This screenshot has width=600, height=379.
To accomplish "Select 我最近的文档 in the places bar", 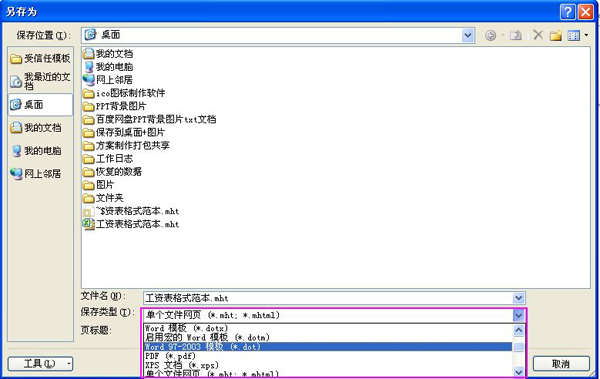I will 40,81.
